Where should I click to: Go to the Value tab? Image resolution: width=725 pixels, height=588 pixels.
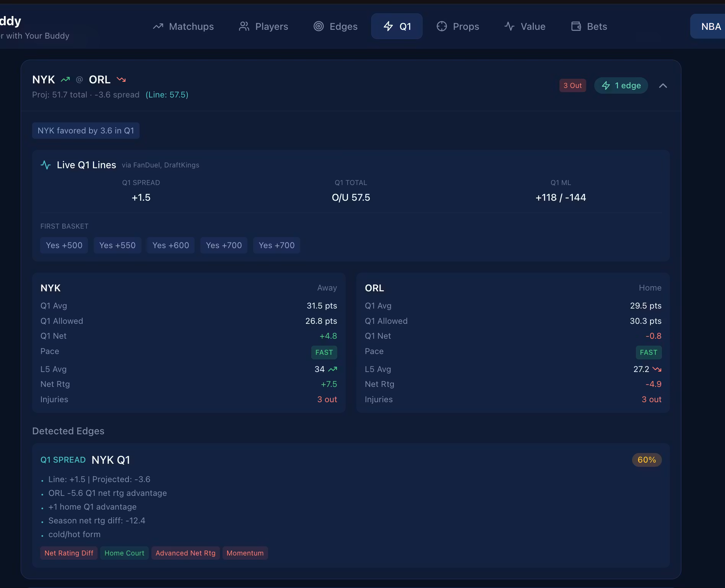click(525, 26)
